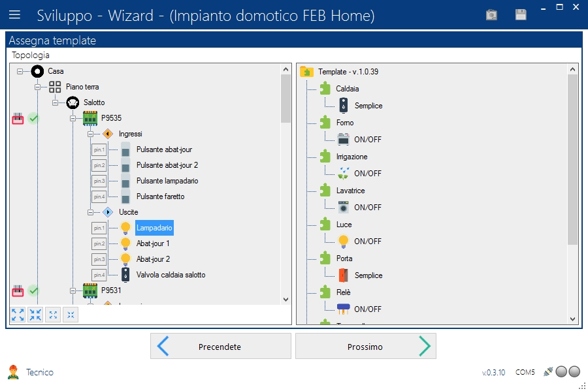Click the Lampadario light bulb icon
Image resolution: width=588 pixels, height=391 pixels.
click(125, 228)
